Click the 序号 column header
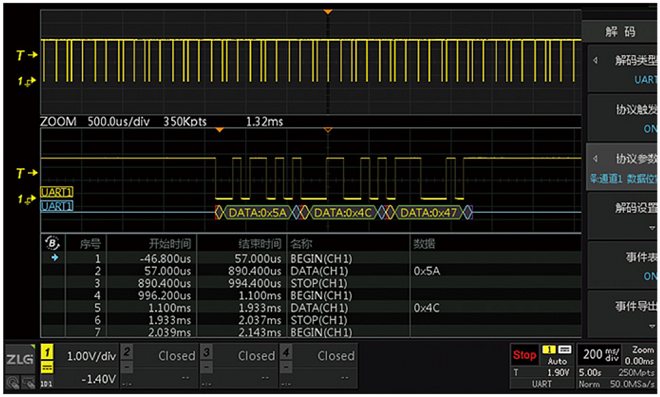This screenshot has height=397, width=660. point(90,244)
